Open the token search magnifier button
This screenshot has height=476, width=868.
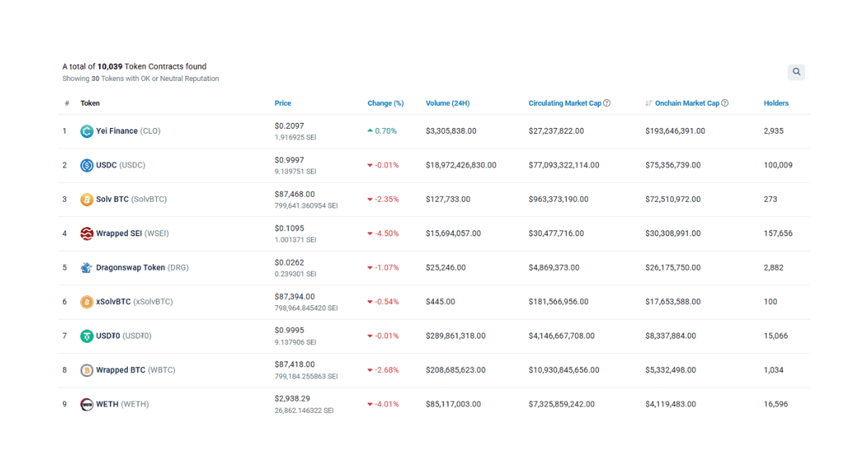coord(796,72)
